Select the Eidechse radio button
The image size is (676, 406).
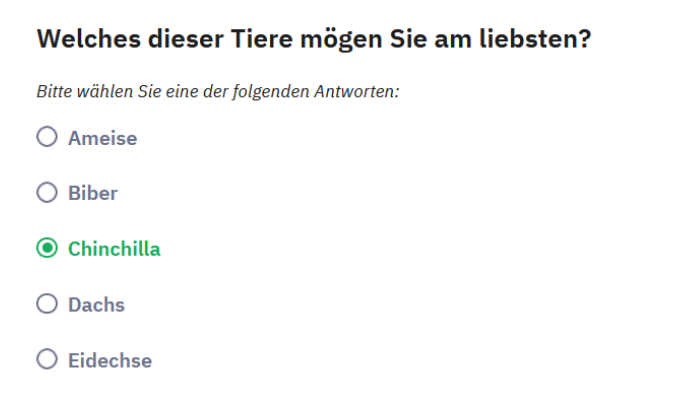[x=47, y=360]
